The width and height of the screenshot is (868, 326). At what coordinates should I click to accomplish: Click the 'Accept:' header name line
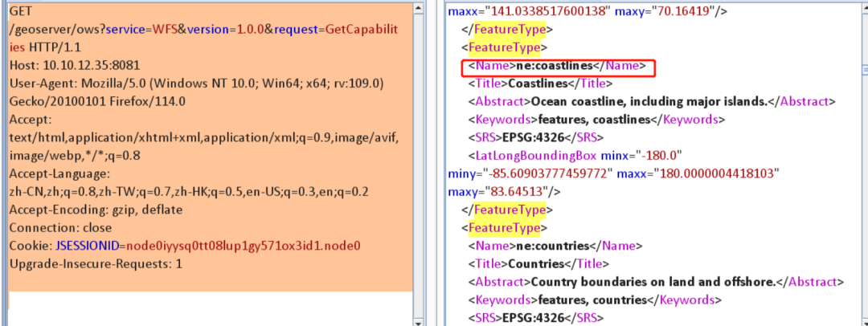click(x=31, y=120)
